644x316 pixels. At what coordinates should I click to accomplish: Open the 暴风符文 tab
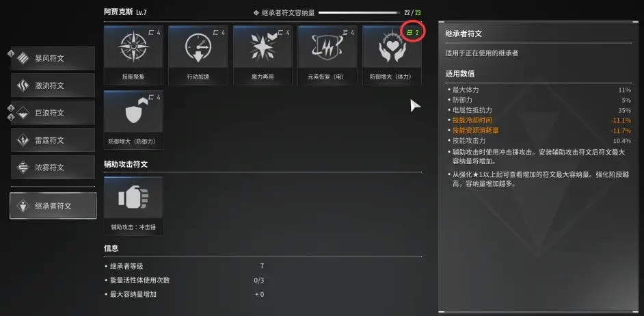pyautogui.click(x=53, y=58)
